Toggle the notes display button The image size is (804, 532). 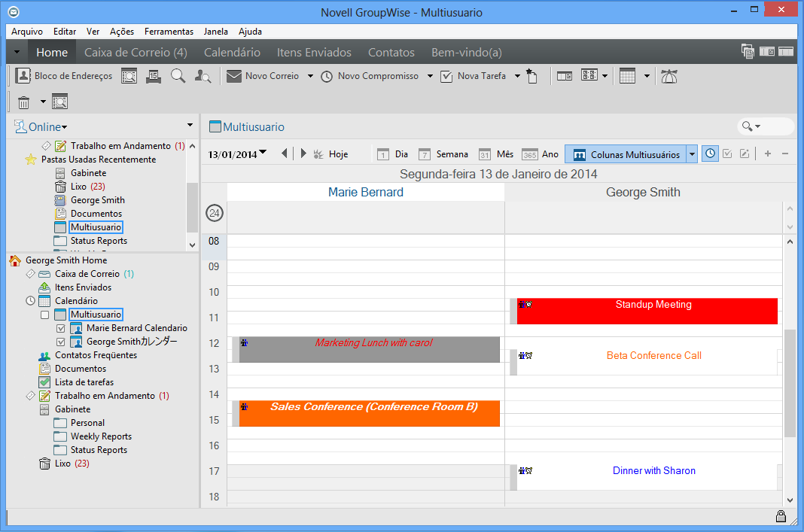point(745,154)
